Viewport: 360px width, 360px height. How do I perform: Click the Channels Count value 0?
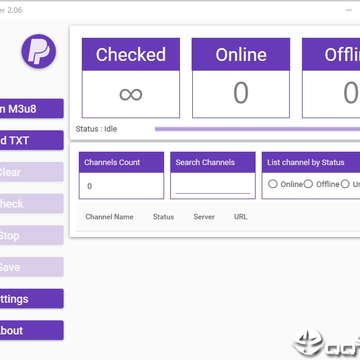pyautogui.click(x=89, y=186)
